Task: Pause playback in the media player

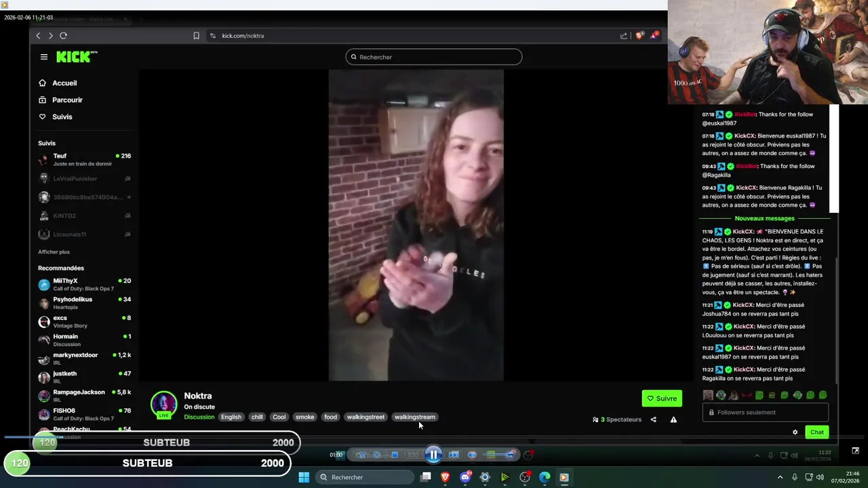Action: (434, 455)
